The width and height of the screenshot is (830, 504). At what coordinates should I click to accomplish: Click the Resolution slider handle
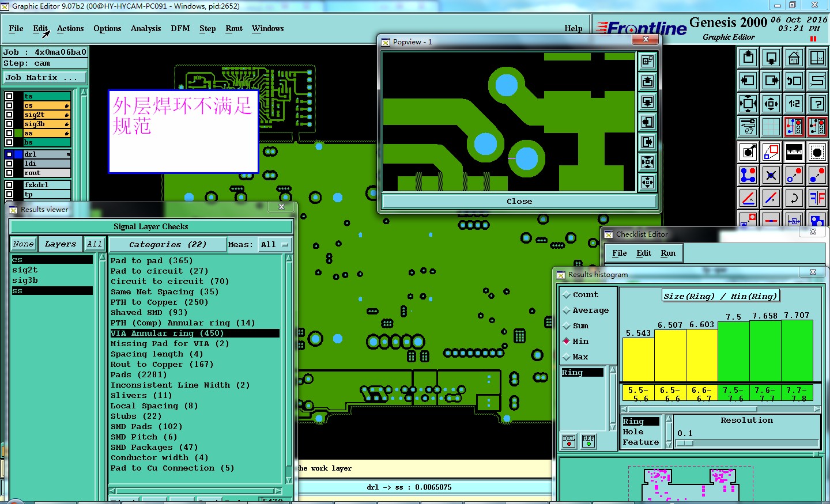click(685, 444)
